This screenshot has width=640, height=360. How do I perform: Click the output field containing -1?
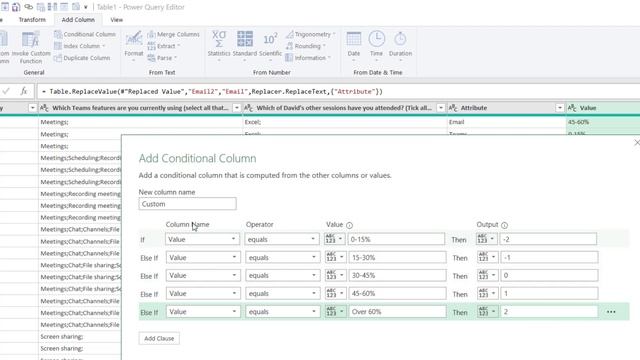click(549, 258)
